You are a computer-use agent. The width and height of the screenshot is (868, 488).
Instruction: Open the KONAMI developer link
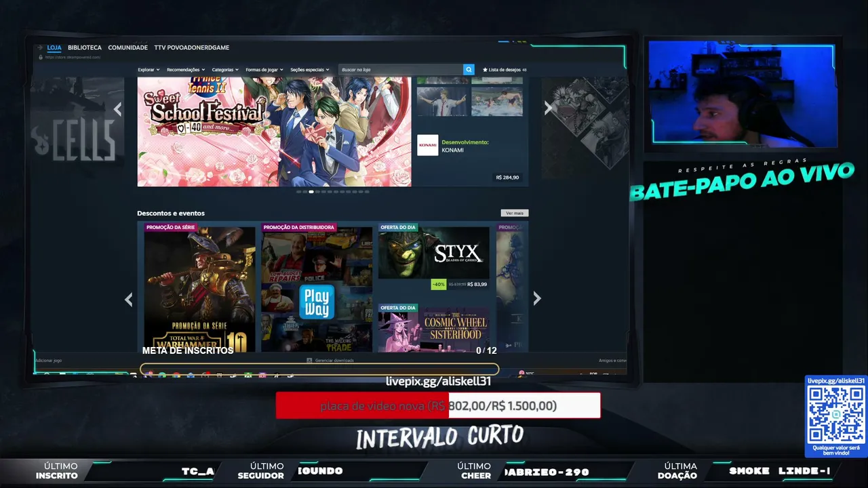(453, 150)
